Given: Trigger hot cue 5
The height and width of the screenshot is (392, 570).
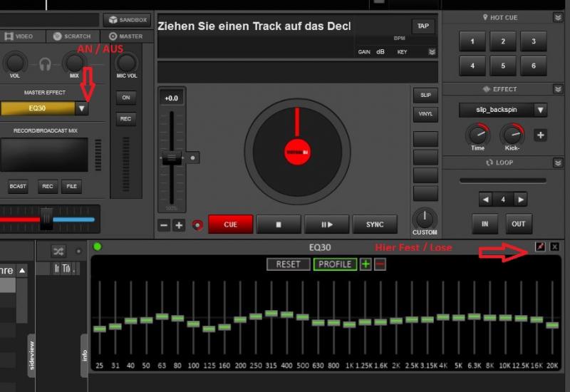Looking at the screenshot, I should 503,66.
